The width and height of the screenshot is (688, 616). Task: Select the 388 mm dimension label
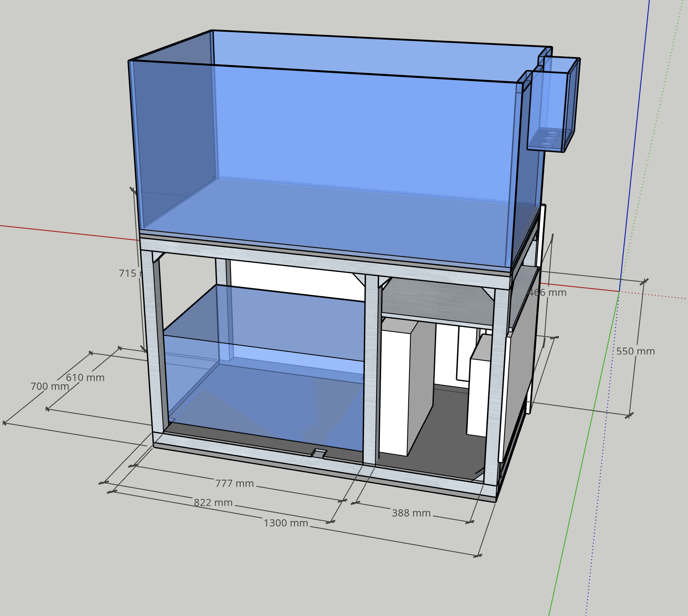point(411,513)
